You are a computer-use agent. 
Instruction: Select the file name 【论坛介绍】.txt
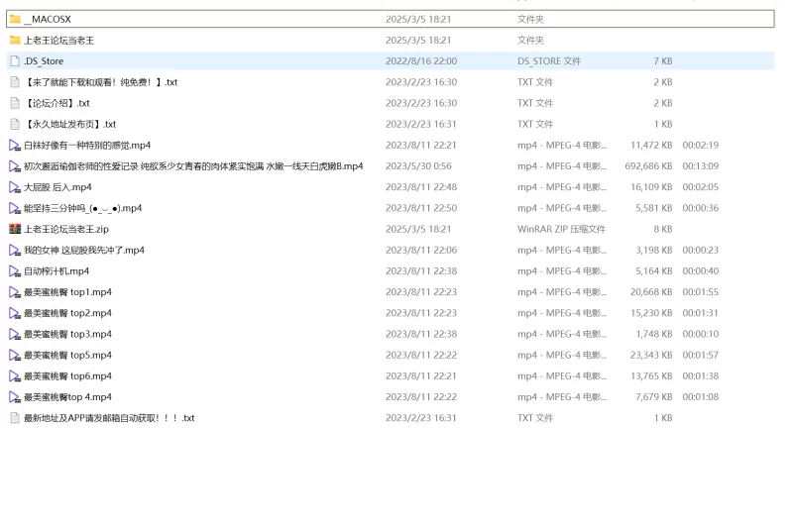pyautogui.click(x=57, y=103)
